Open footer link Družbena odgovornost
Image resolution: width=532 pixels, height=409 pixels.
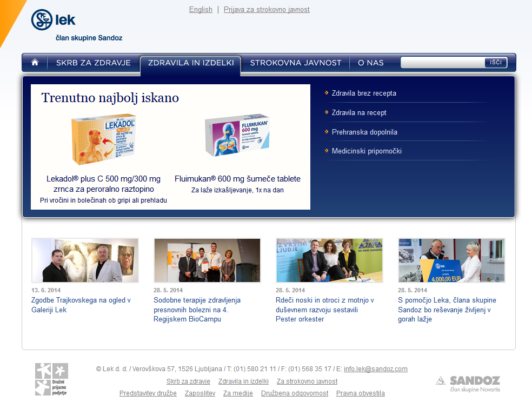coord(295,393)
